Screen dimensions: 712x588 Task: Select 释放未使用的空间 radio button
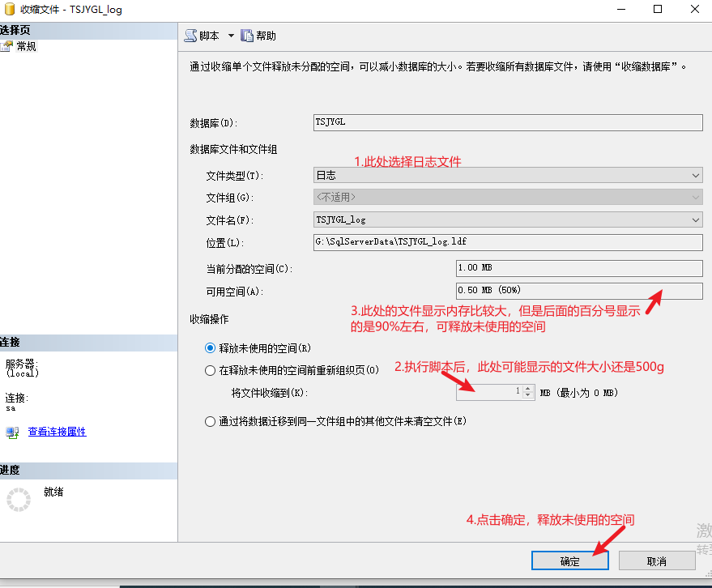pyautogui.click(x=210, y=348)
